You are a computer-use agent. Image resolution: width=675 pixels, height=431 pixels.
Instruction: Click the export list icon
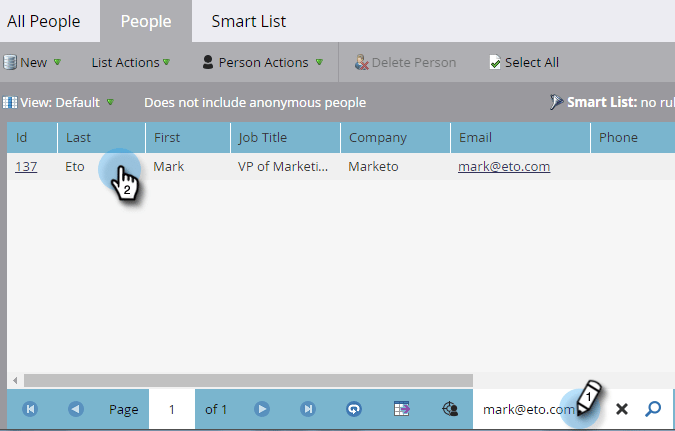pos(402,409)
